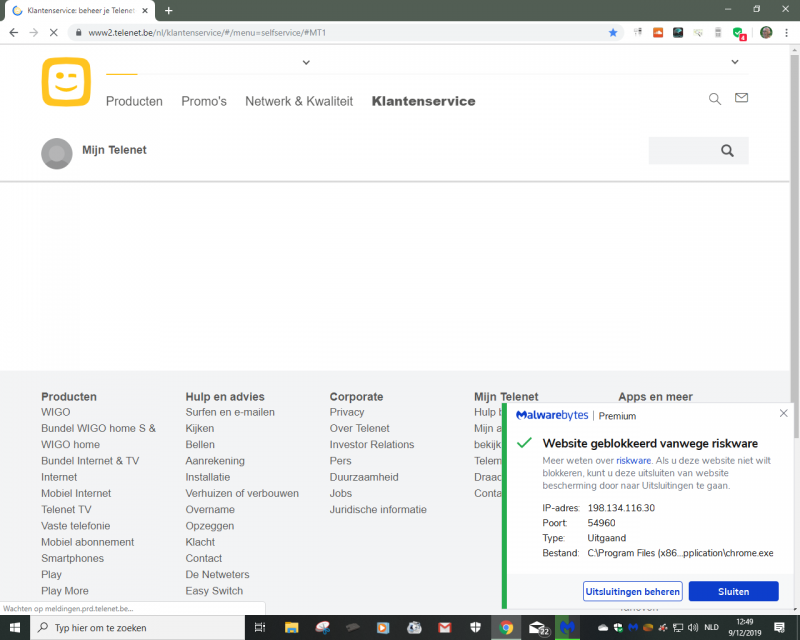Click the Investor Relations footer link

pos(371,445)
